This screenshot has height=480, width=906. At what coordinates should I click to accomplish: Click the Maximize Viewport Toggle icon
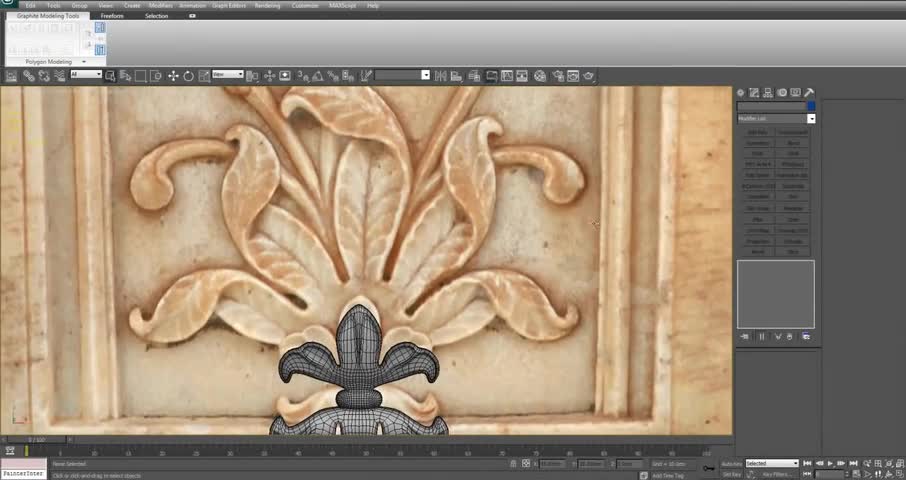coord(900,474)
